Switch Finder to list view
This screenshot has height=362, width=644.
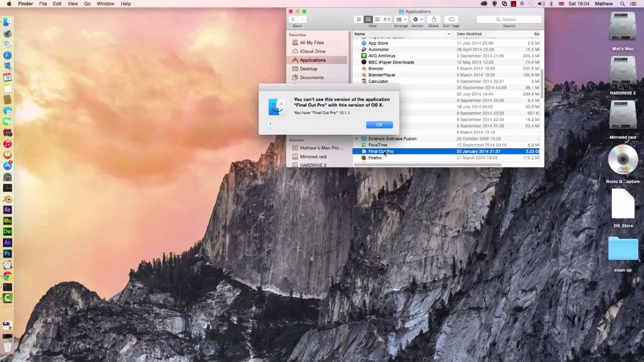point(368,20)
